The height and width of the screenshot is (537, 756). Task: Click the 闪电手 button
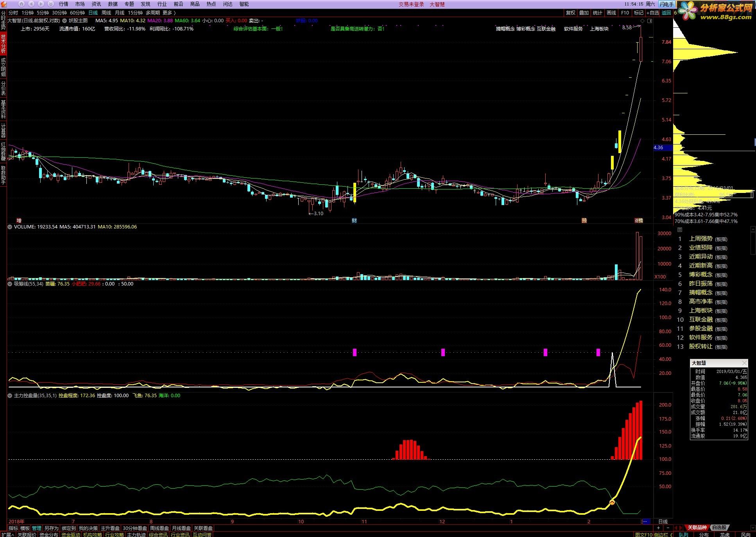[666, 4]
